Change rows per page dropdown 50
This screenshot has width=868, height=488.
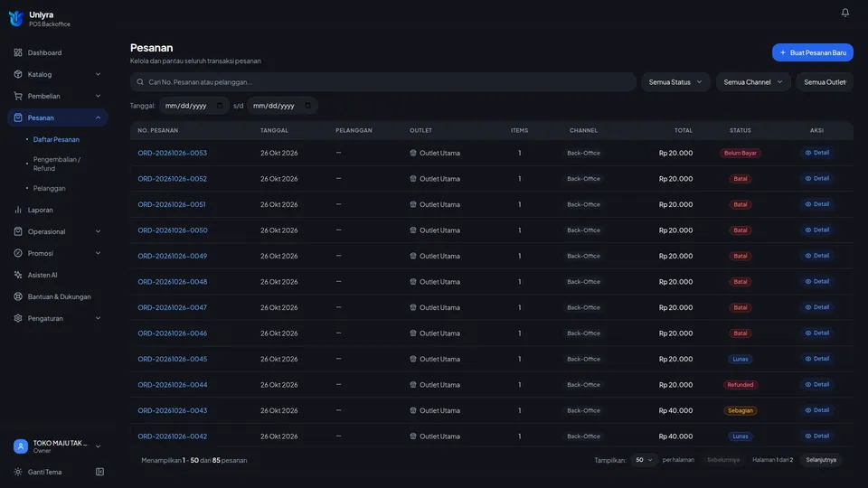pos(644,460)
